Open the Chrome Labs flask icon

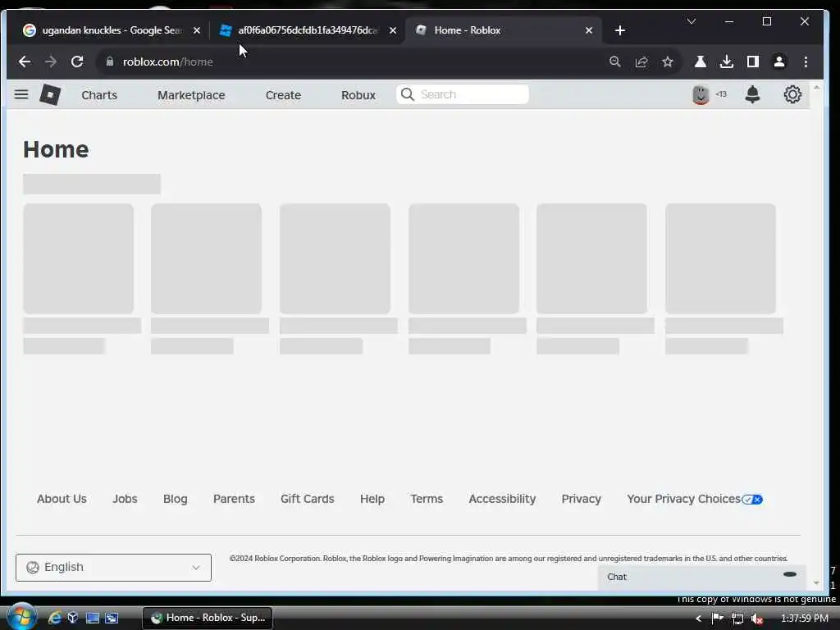701,62
